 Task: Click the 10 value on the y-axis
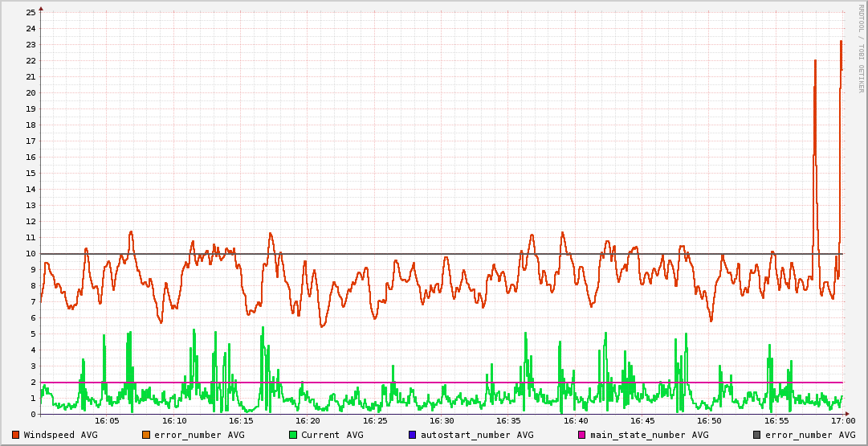[x=31, y=254]
